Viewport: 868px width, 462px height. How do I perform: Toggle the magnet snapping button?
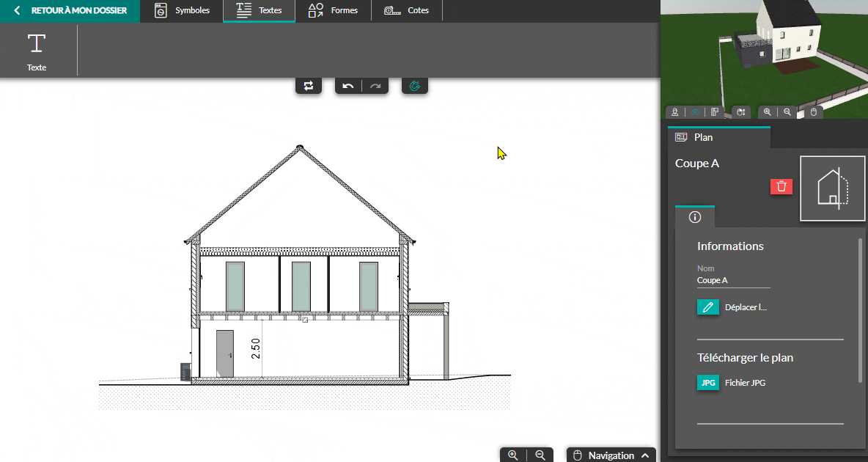(x=415, y=86)
